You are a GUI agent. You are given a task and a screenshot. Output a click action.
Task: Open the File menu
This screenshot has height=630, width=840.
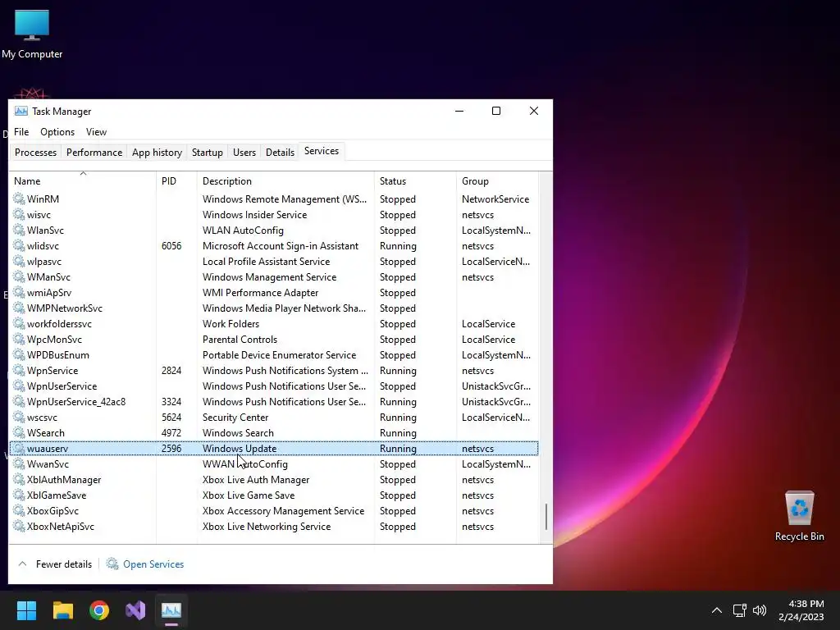coord(21,132)
